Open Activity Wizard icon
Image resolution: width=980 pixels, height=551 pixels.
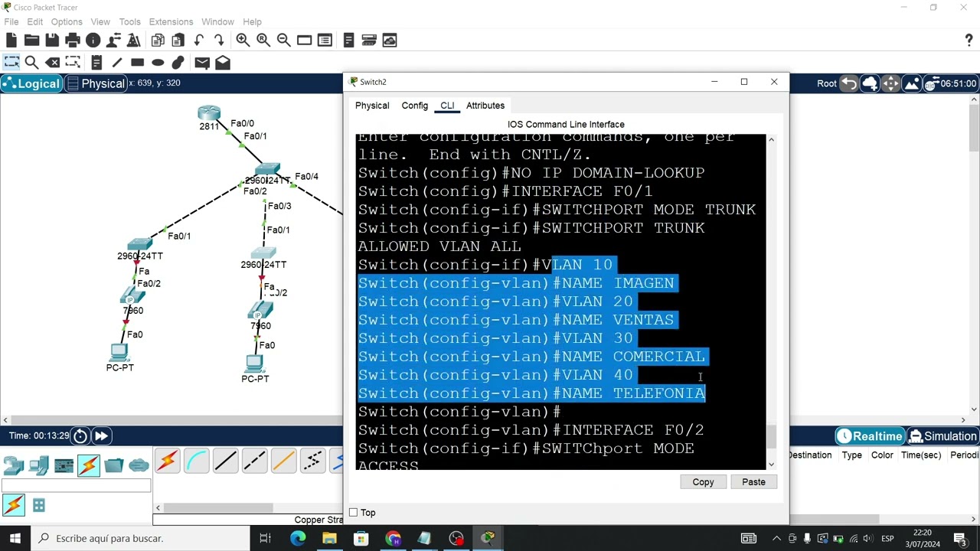(x=113, y=40)
